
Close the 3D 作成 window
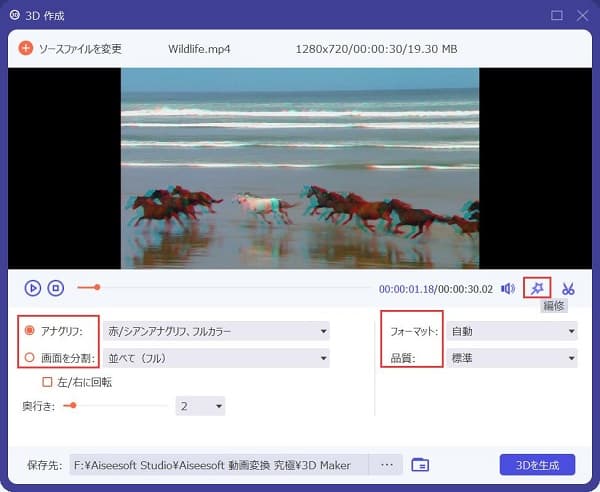point(582,15)
